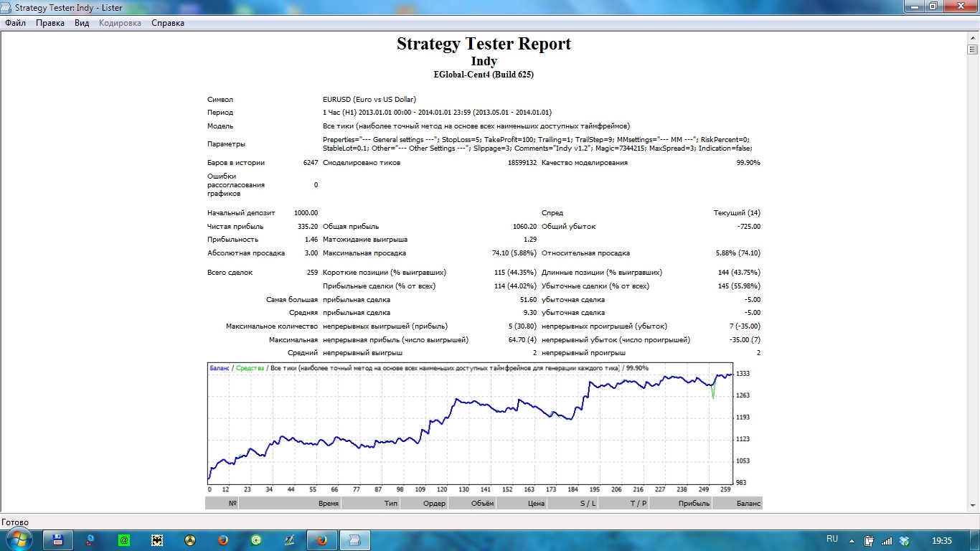Screen dimensions: 980x551
Task: Open the power status tray icon
Action: tap(869, 540)
